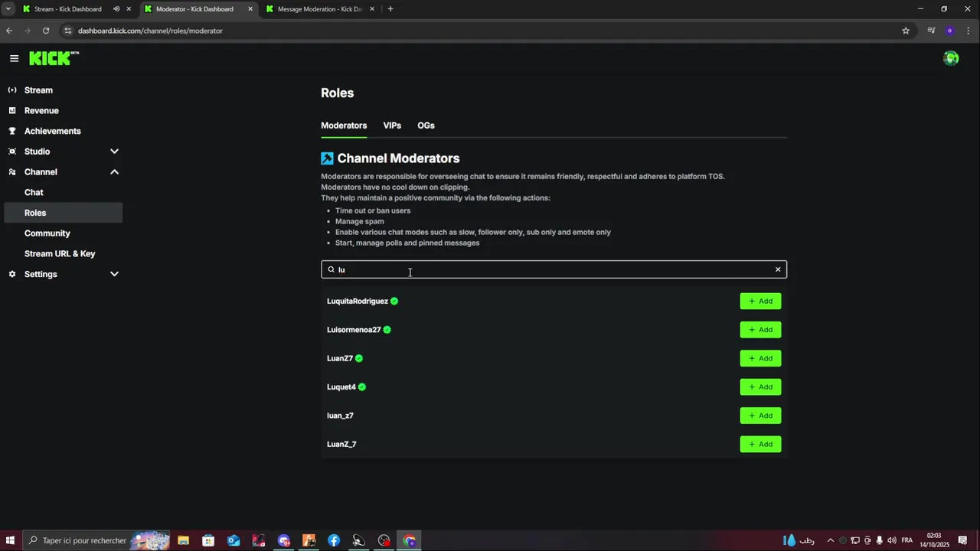
Task: Open File Explorer from taskbar
Action: (x=184, y=540)
